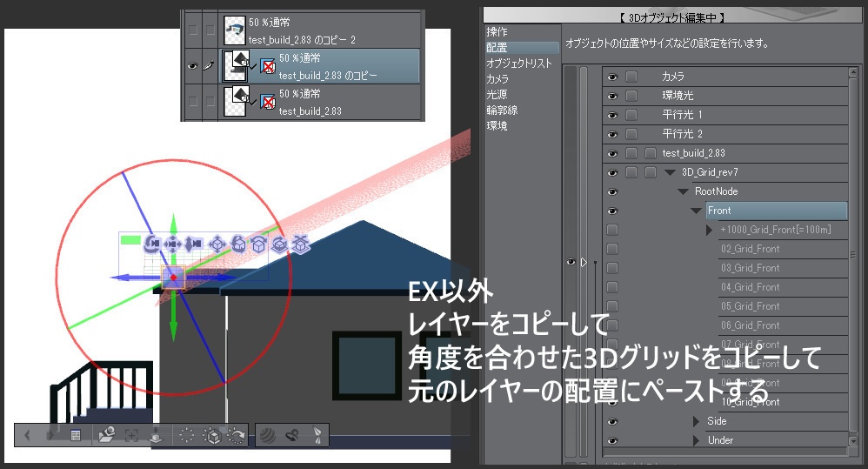Click the reset rotation arrow icon
This screenshot has height=469, width=868.
coord(236,436)
